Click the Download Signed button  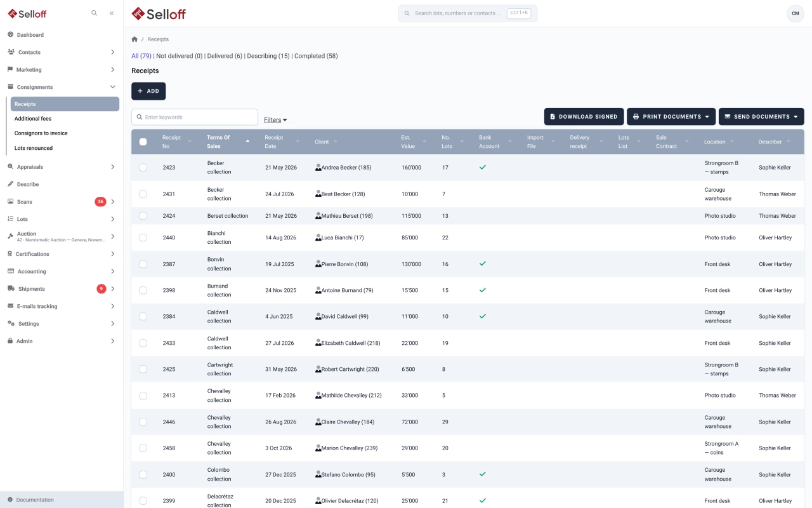[584, 117]
